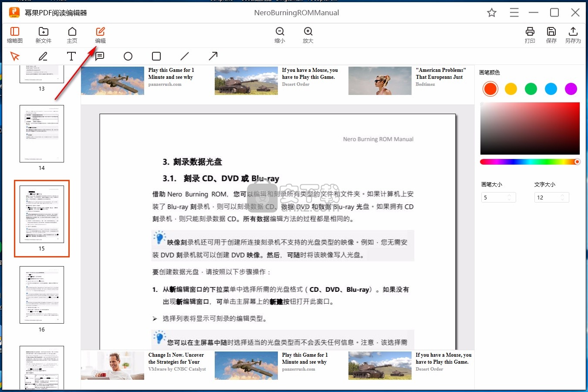
Task: Step the font size value 12
Action: (x=562, y=197)
